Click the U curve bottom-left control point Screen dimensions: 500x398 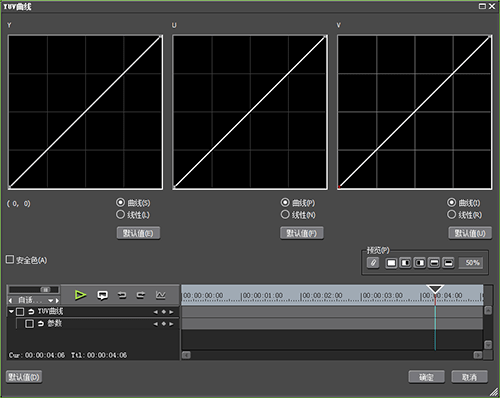tap(174, 187)
